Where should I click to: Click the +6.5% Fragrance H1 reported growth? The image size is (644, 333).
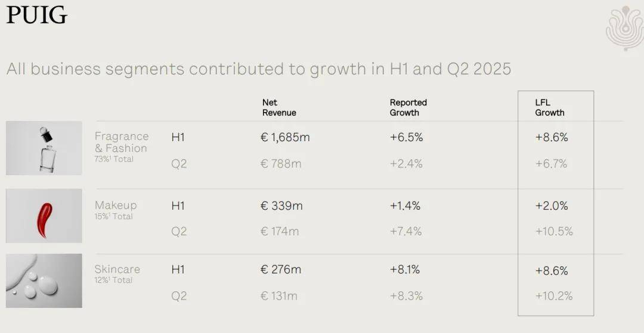pyautogui.click(x=406, y=138)
